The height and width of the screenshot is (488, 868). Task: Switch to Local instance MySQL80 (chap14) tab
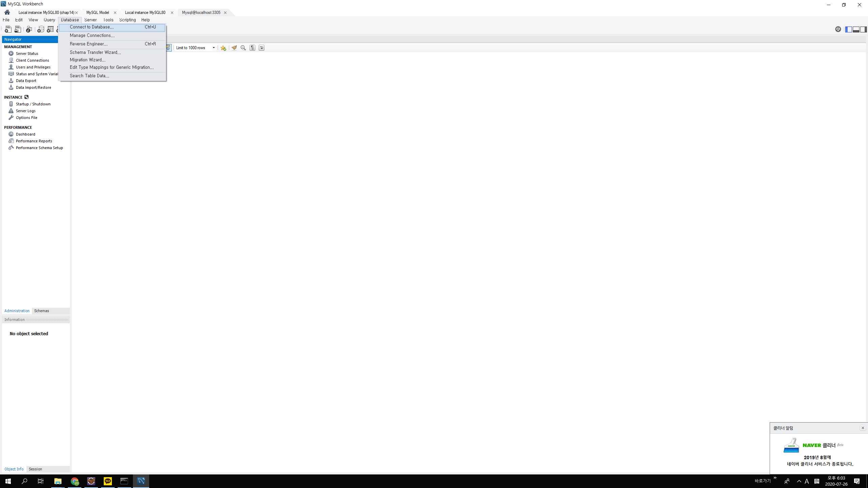[46, 13]
